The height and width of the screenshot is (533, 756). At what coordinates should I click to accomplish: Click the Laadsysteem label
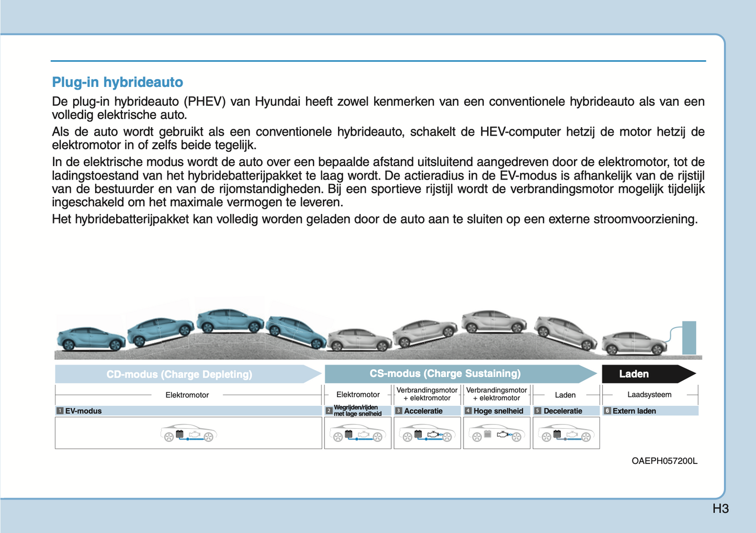coord(649,395)
